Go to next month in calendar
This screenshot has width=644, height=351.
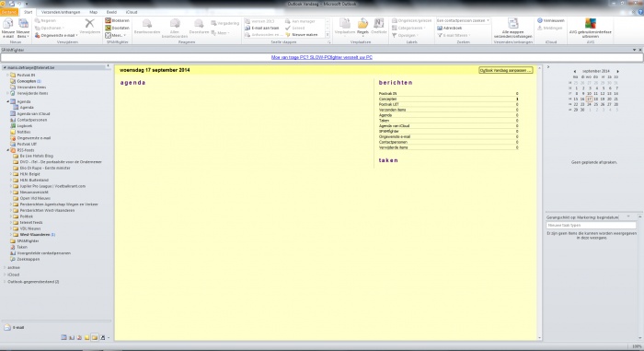point(617,71)
